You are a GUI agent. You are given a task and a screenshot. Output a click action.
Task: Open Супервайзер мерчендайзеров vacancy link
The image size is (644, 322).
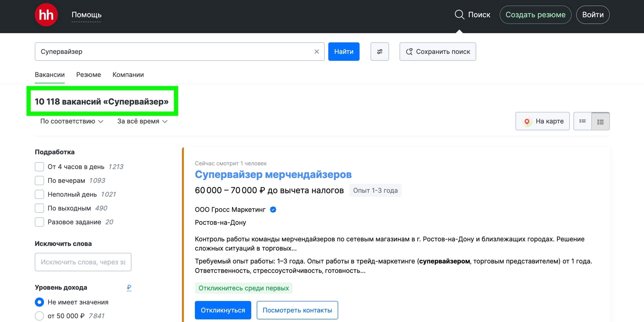273,175
